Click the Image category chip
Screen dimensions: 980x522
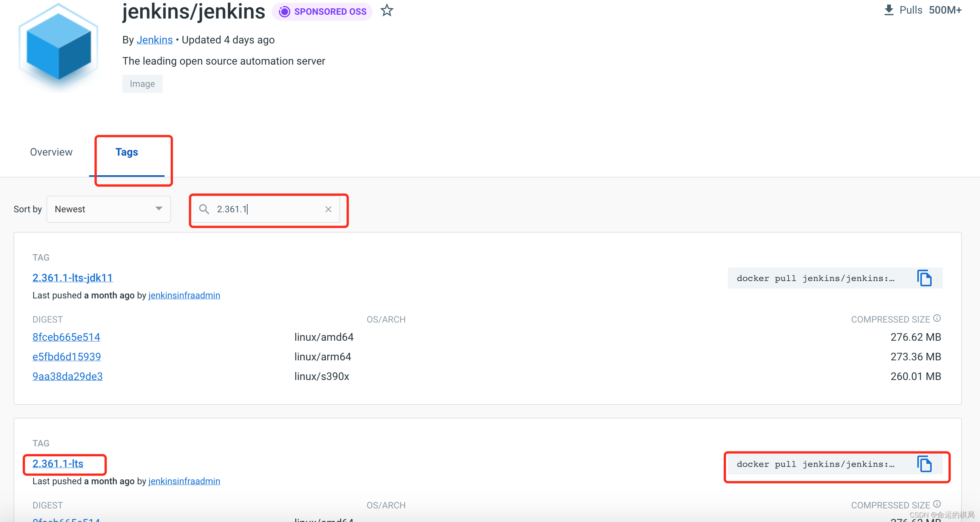(142, 84)
